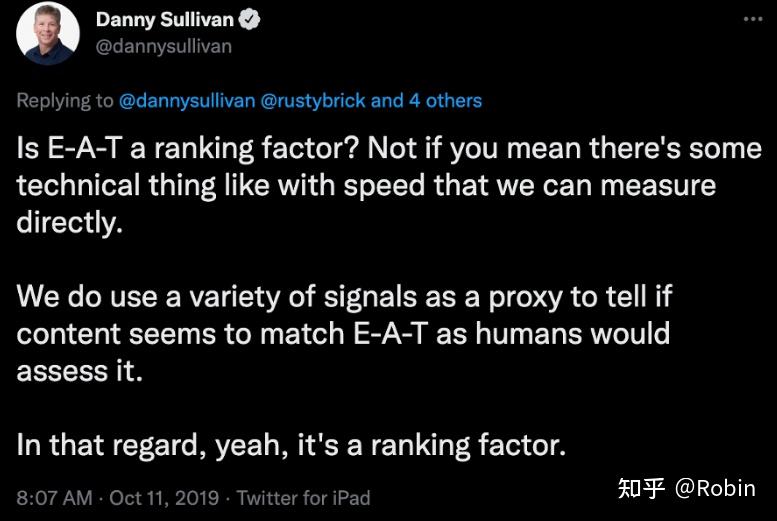Open the @dannysullivan handle below the name
Screen dimensions: 777x521
164,47
